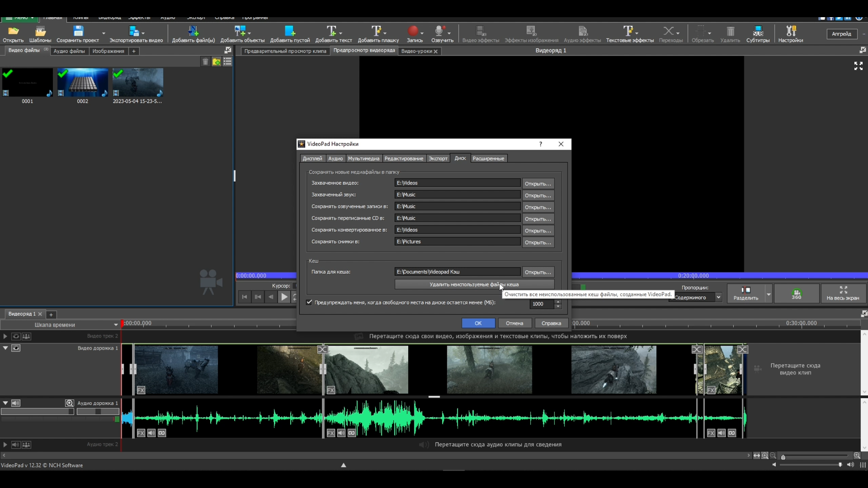Viewport: 868px width, 488px height.
Task: Open the Audio Files bin tab
Action: 69,51
